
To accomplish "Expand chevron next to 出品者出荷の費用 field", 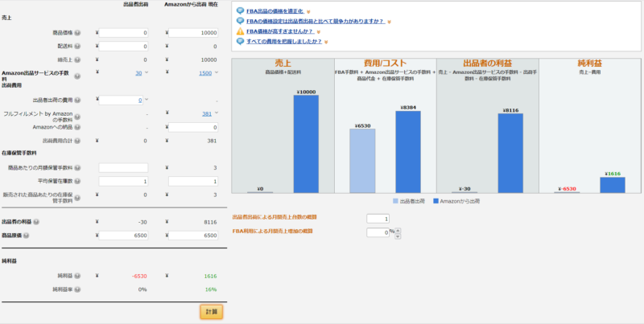I will coord(147,100).
